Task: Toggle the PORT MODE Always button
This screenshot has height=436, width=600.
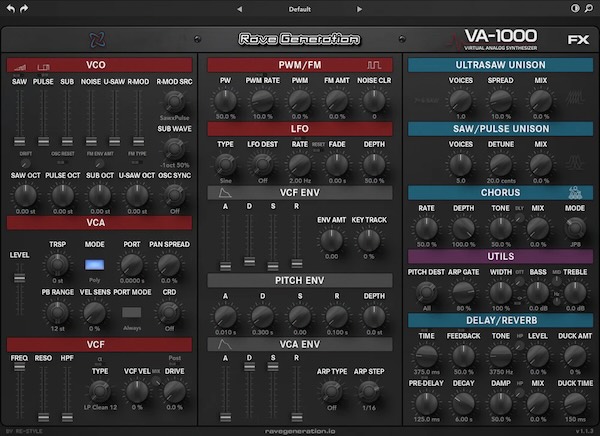Action: (132, 312)
